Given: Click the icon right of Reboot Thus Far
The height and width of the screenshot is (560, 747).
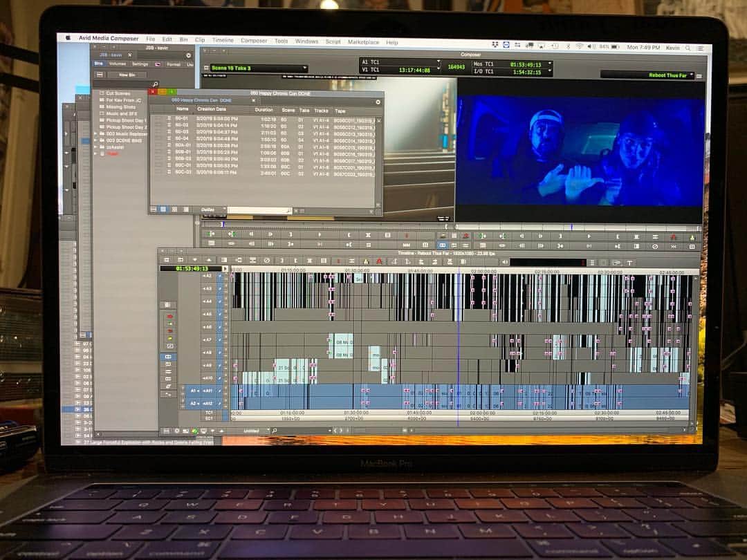Looking at the screenshot, I should click(x=699, y=76).
